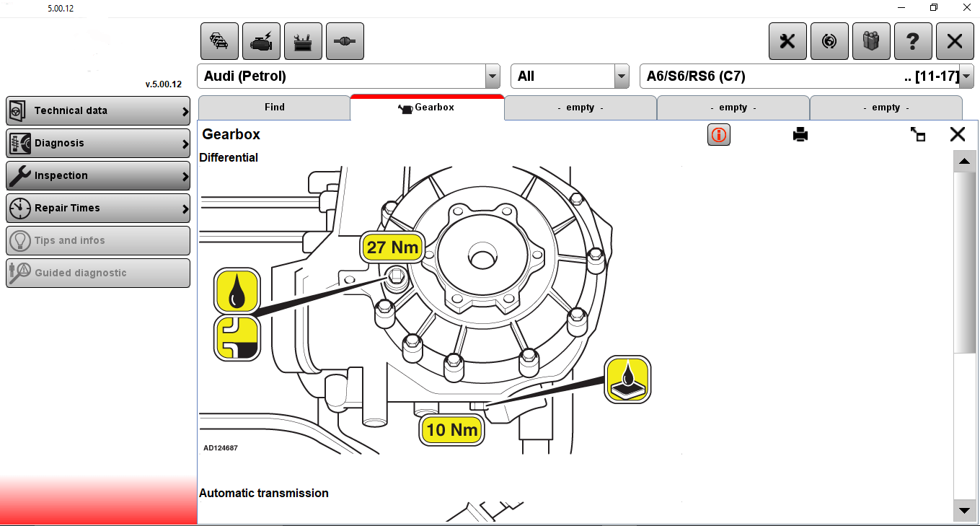Expand the All model dropdown
The image size is (980, 526).
tap(620, 76)
